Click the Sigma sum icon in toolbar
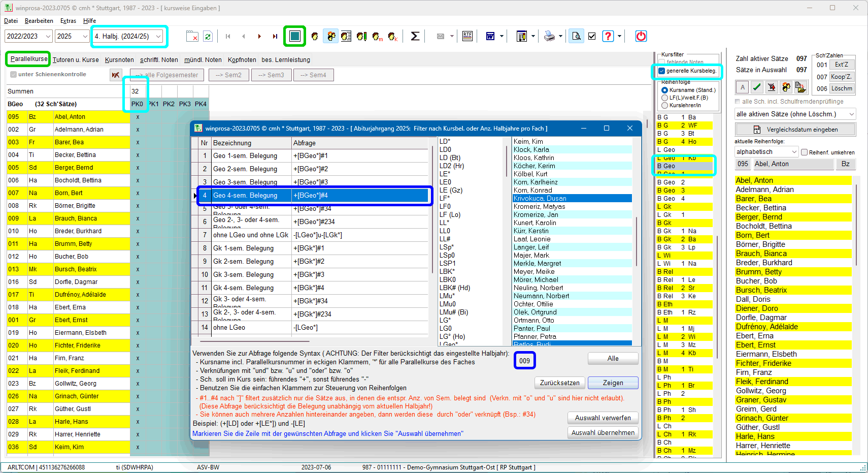Viewport: 868px width, 473px height. point(415,36)
